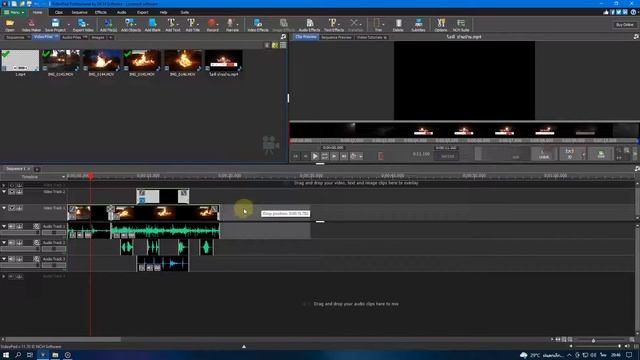This screenshot has width=640, height=360.
Task: Open the Effects menu
Action: tap(101, 12)
